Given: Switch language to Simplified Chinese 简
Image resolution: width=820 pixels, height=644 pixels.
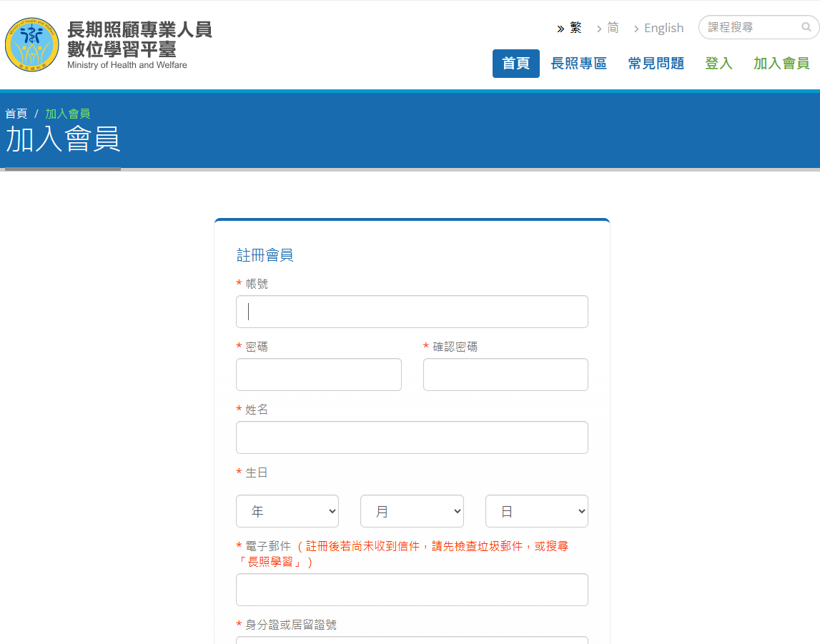Looking at the screenshot, I should pos(613,28).
